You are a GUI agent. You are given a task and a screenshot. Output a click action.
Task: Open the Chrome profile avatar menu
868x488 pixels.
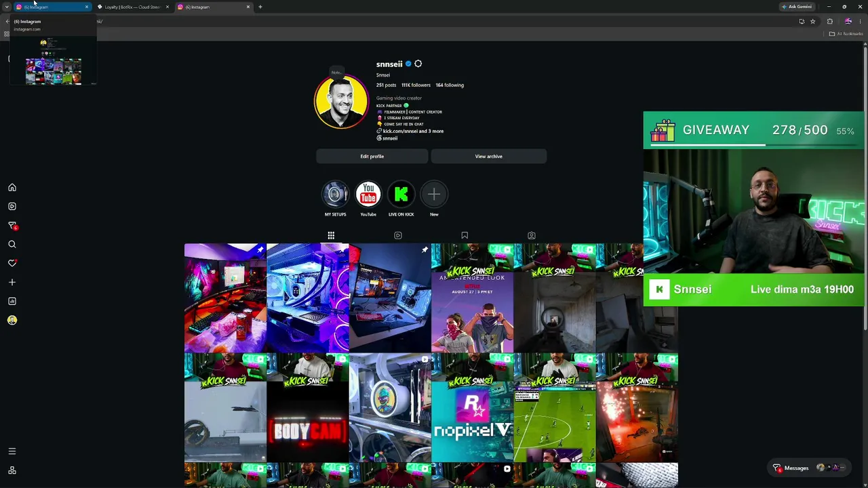pos(848,21)
